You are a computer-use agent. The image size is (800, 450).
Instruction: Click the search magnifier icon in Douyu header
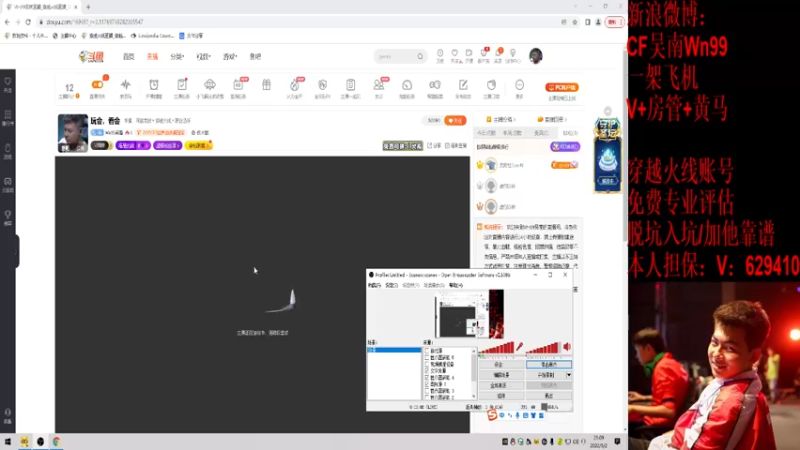click(420, 57)
